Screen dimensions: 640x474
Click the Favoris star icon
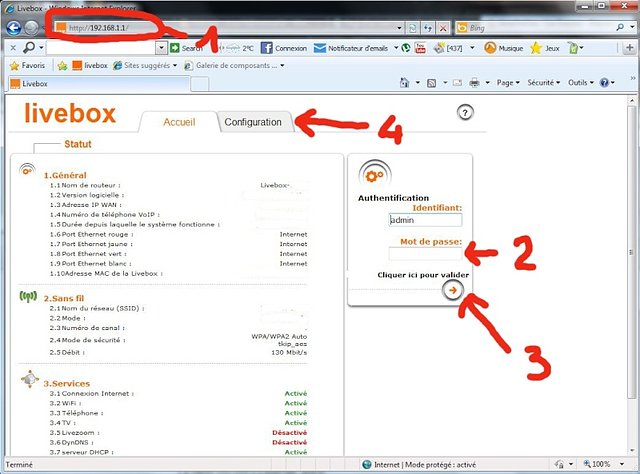tap(15, 66)
